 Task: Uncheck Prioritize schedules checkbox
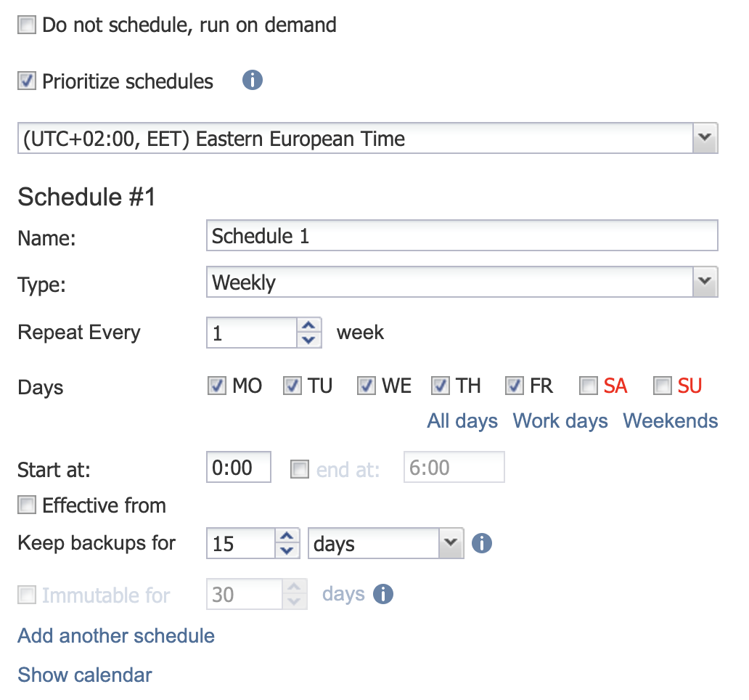coord(27,81)
